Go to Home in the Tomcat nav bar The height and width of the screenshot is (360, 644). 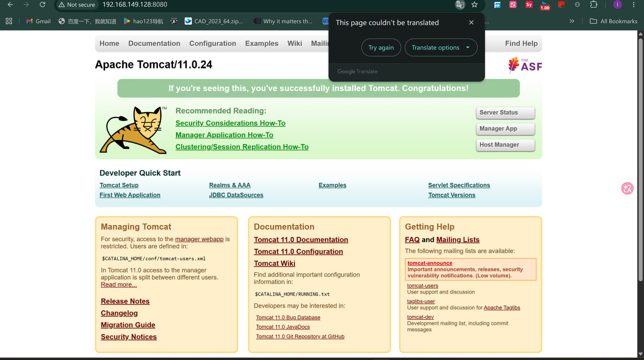109,43
